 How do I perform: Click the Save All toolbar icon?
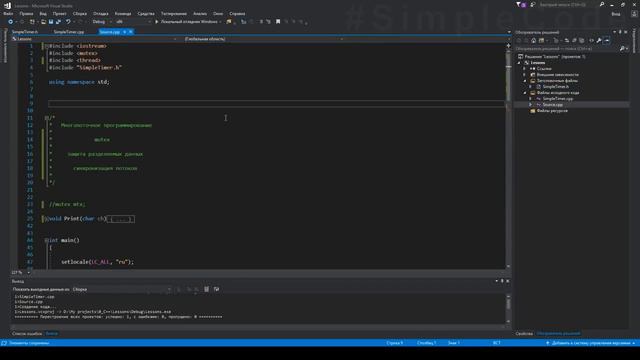(x=58, y=22)
